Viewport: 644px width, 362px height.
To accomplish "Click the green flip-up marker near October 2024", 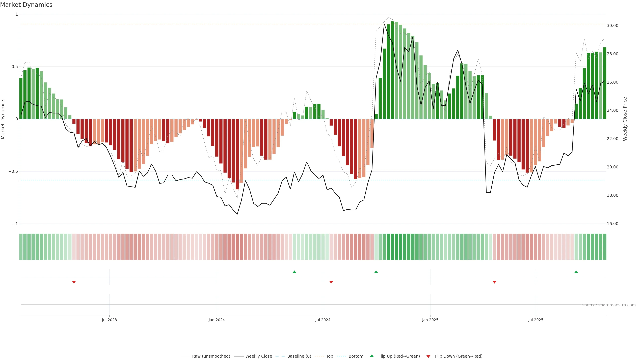I will (x=376, y=272).
